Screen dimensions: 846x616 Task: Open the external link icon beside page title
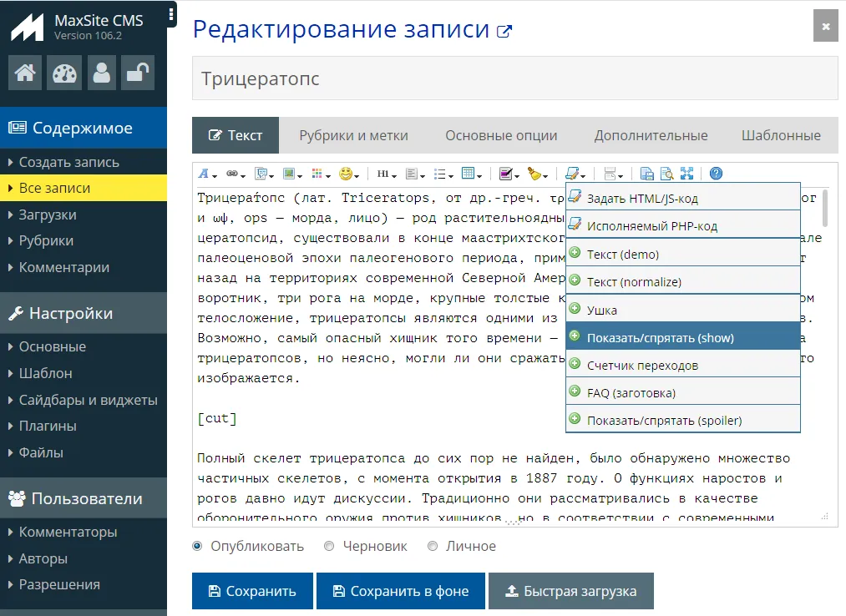tap(504, 32)
